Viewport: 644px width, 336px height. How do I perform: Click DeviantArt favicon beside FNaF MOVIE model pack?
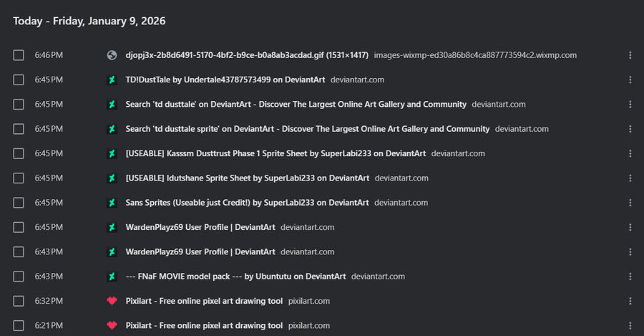112,277
